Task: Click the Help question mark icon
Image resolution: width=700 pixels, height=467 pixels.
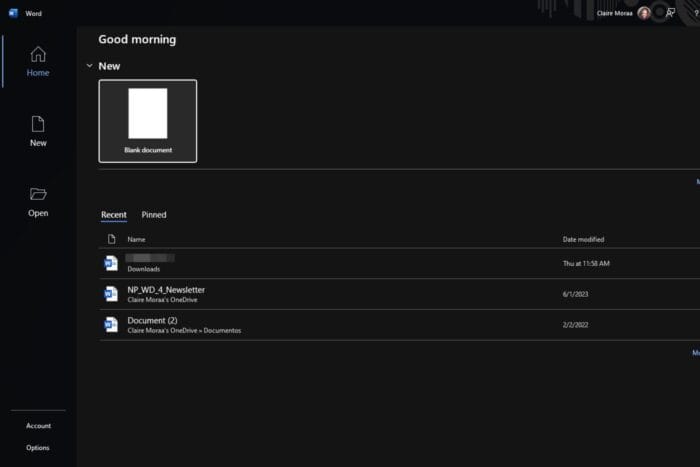Action: click(x=695, y=13)
